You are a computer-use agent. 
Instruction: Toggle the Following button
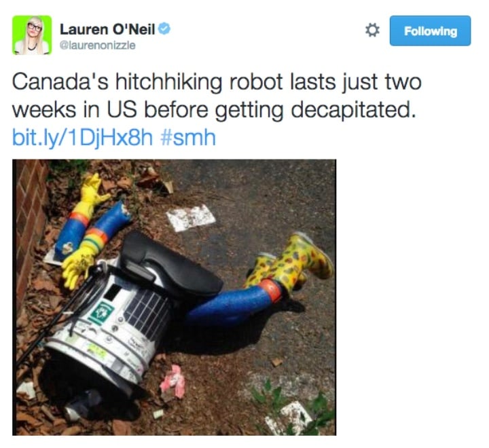[430, 31]
